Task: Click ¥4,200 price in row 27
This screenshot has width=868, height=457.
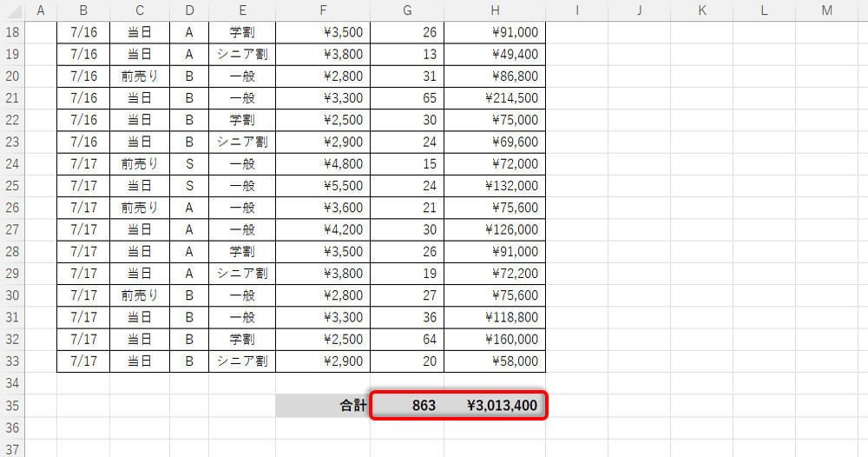Action: pyautogui.click(x=323, y=229)
